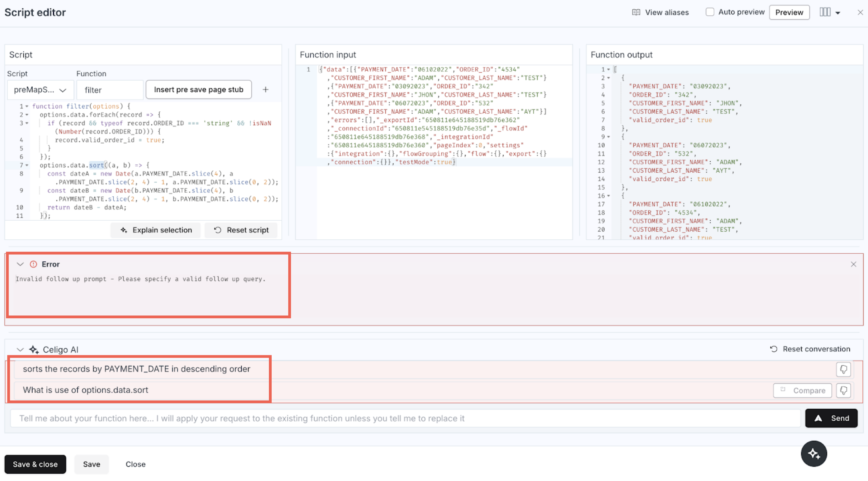Click the Save button
Image resolution: width=868 pixels, height=481 pixels.
tap(92, 464)
